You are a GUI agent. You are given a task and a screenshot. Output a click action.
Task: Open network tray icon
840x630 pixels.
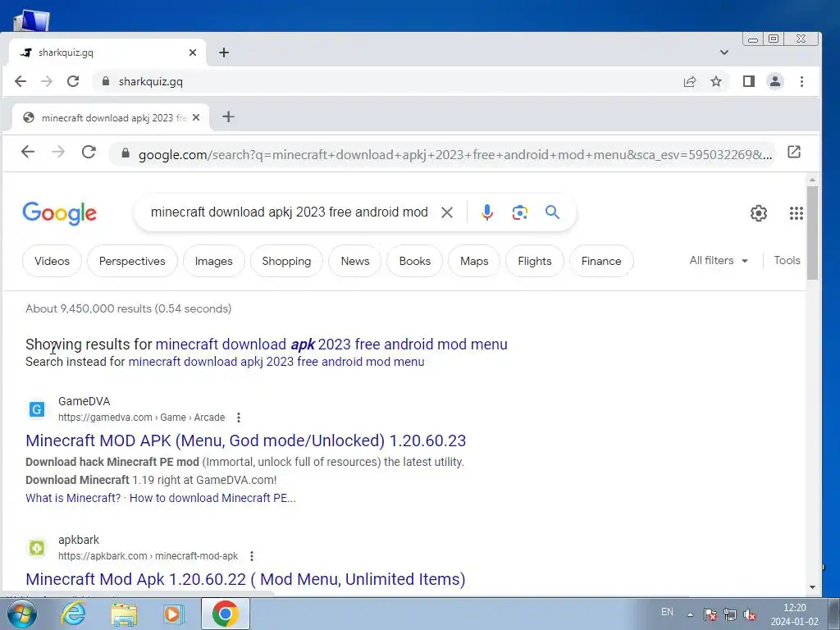(x=729, y=614)
